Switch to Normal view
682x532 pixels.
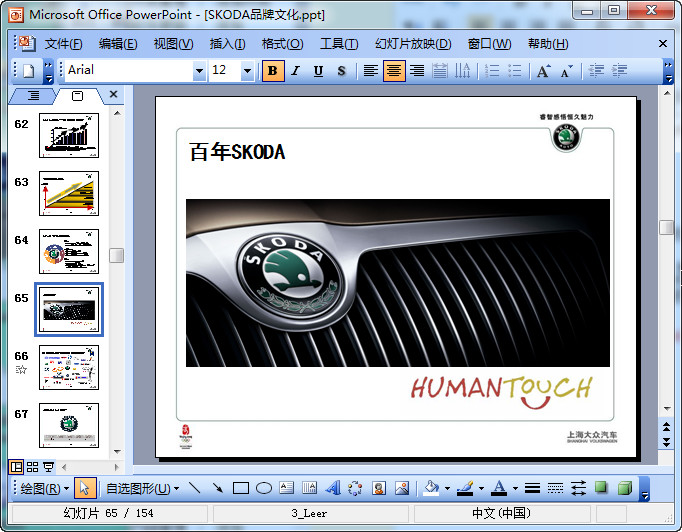17,467
